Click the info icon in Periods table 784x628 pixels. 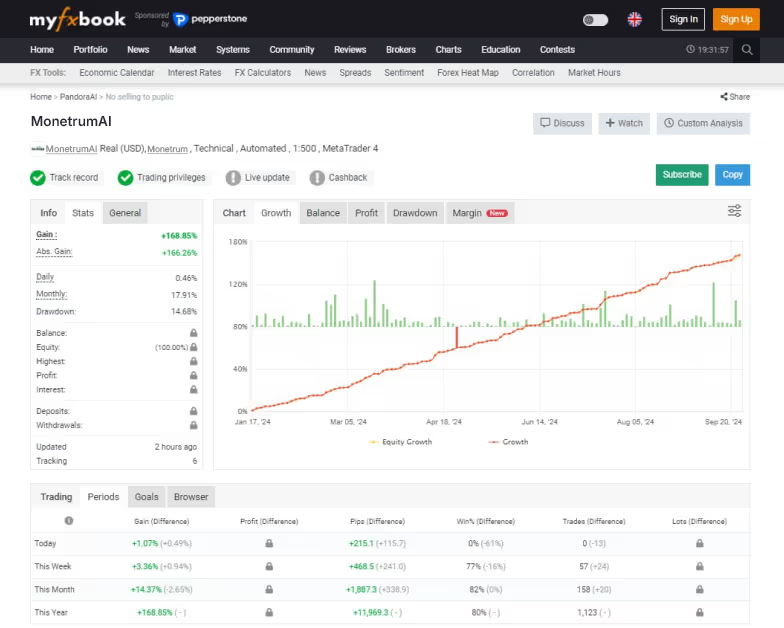69,521
